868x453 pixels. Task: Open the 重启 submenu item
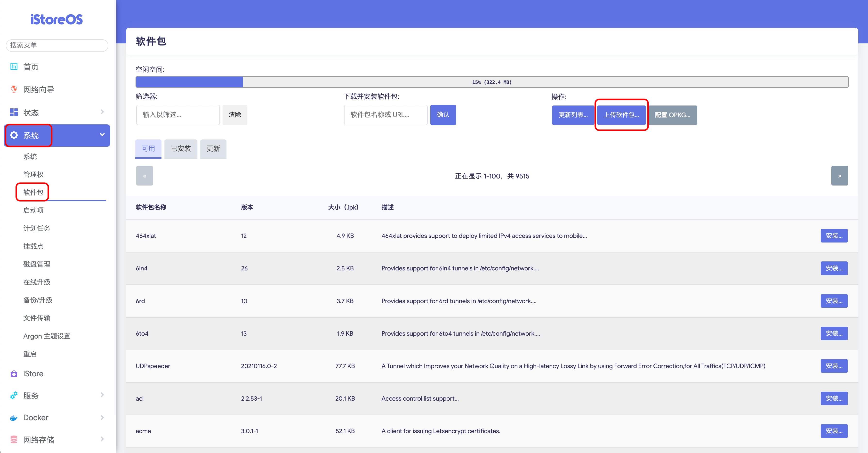(30, 354)
